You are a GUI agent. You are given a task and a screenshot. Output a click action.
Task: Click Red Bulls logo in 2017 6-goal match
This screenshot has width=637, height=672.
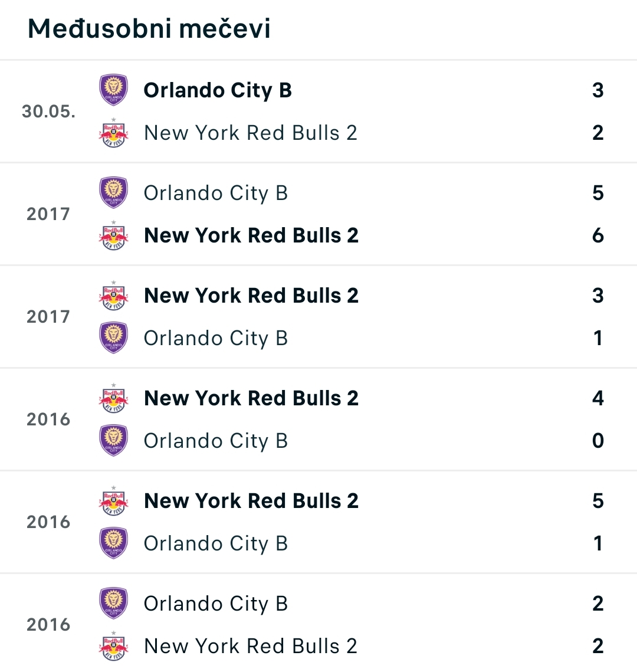(x=113, y=235)
